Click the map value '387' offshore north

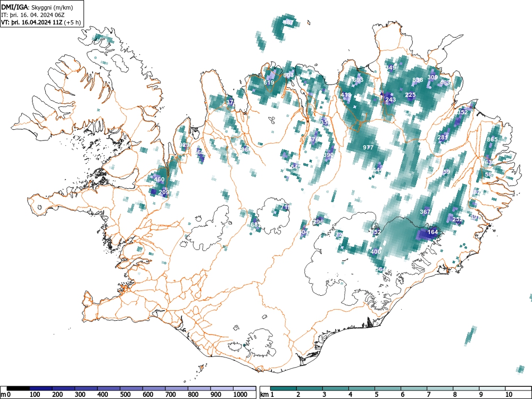288,22
